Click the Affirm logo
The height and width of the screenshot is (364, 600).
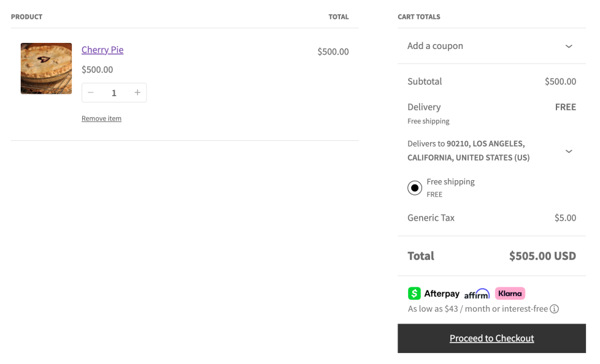click(x=477, y=294)
